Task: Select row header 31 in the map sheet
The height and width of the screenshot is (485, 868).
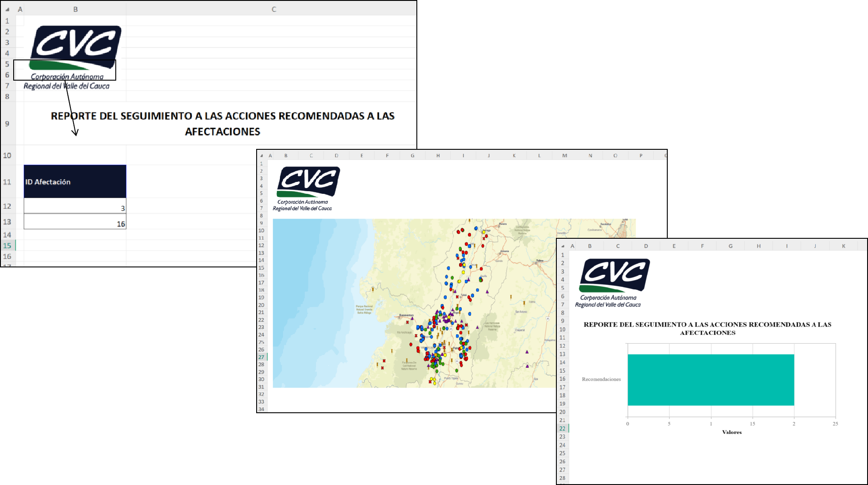Action: (x=261, y=387)
